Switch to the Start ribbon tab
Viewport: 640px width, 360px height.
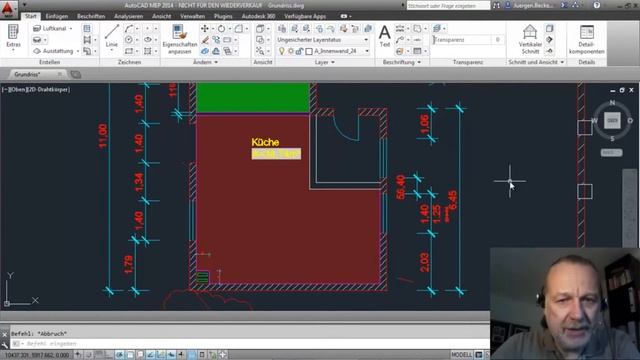(x=31, y=16)
